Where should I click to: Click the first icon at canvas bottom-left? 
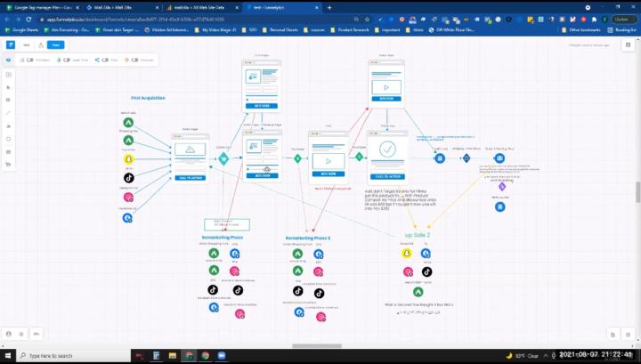(x=9, y=334)
